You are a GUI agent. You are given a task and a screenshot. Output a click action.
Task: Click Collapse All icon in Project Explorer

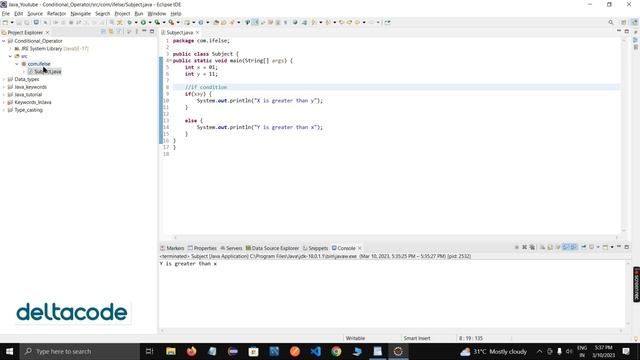click(103, 32)
